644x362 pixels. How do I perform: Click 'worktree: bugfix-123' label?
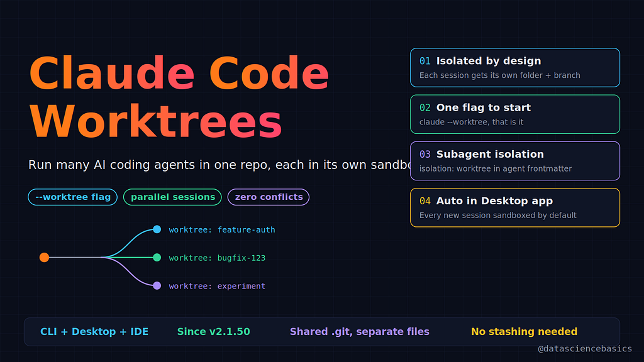(x=217, y=258)
